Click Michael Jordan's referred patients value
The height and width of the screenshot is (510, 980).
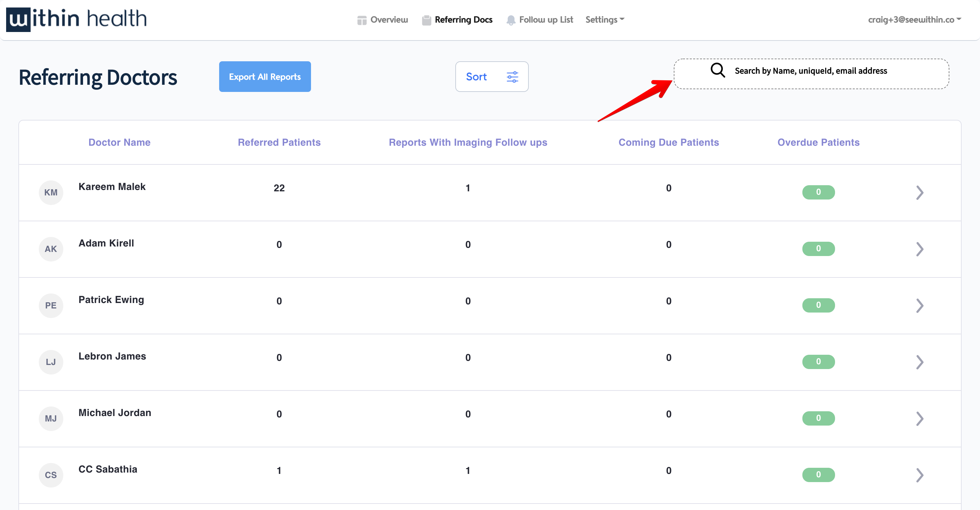coord(279,414)
